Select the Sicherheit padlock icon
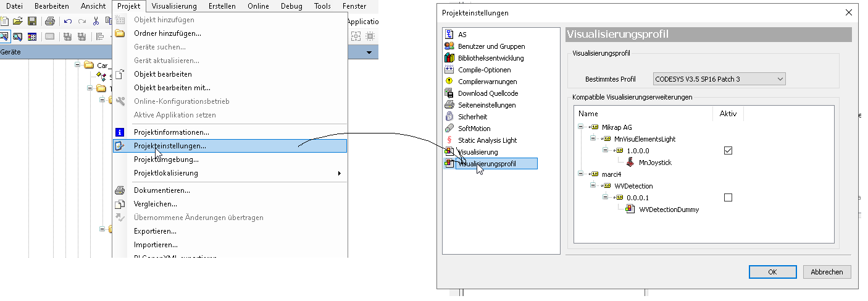 pos(449,117)
